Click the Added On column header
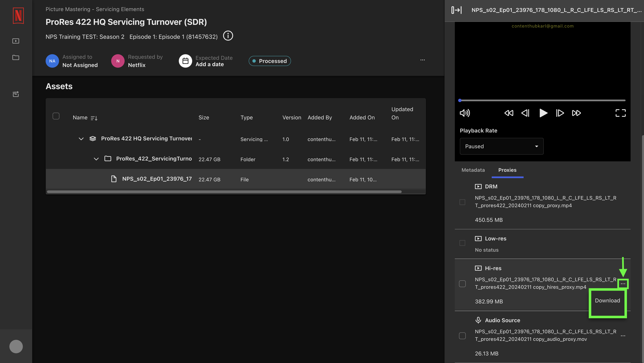 [x=362, y=118]
